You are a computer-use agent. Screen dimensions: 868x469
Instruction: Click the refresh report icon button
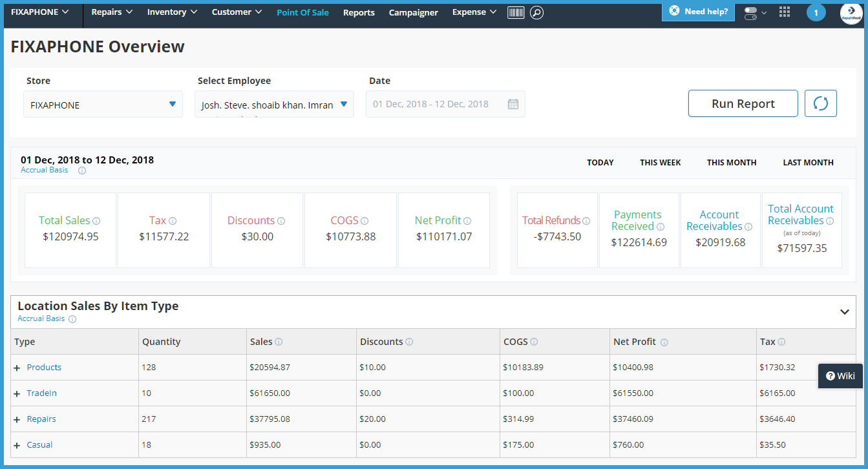point(821,103)
